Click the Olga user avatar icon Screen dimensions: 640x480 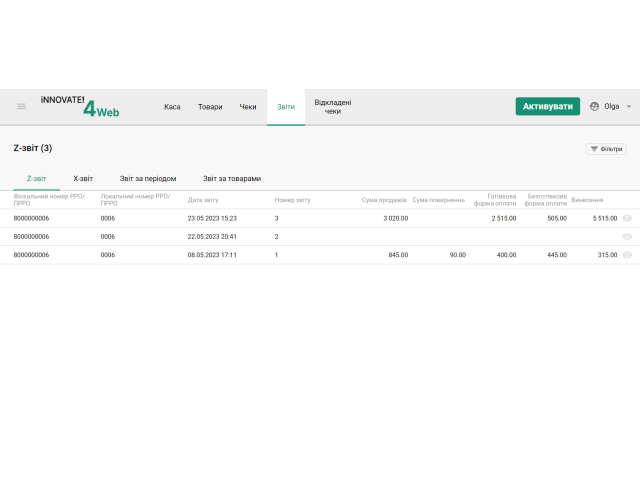point(595,106)
